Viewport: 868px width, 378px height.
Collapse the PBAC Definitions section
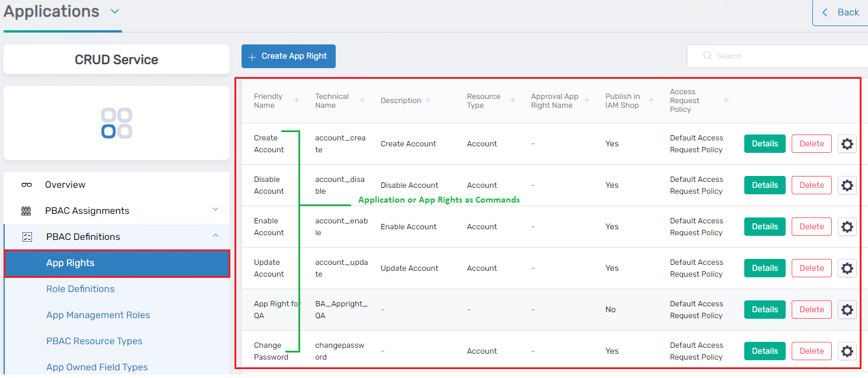[x=216, y=236]
